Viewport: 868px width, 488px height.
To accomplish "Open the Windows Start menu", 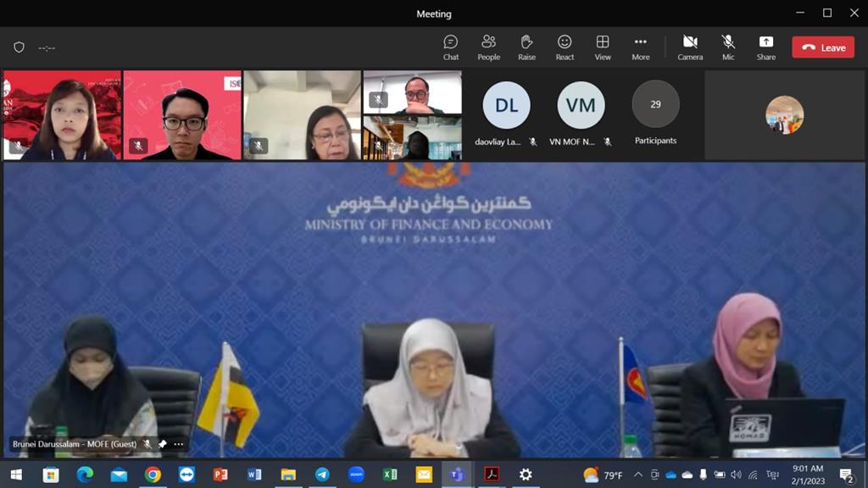I will click(17, 474).
